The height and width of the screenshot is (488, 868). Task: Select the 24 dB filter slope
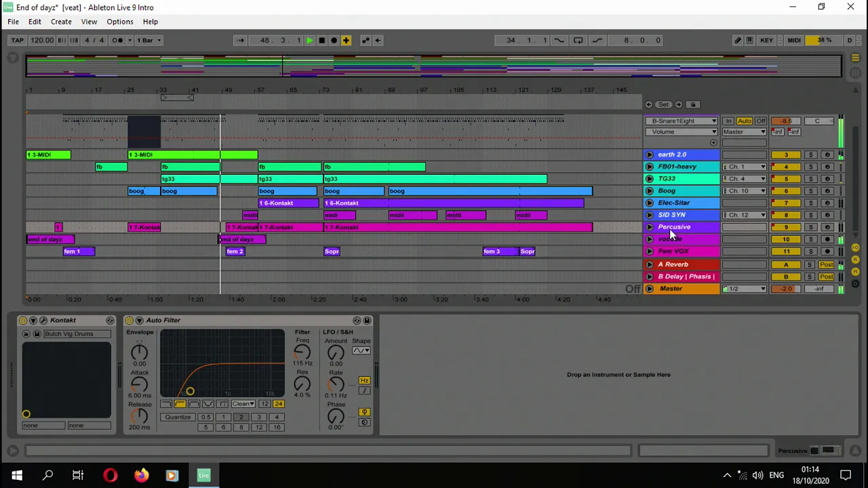coord(279,404)
